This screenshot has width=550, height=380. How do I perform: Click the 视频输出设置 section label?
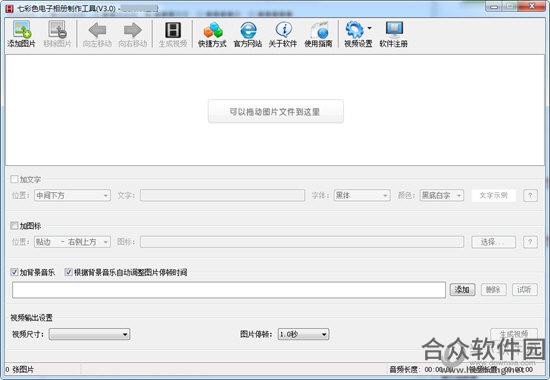32,318
